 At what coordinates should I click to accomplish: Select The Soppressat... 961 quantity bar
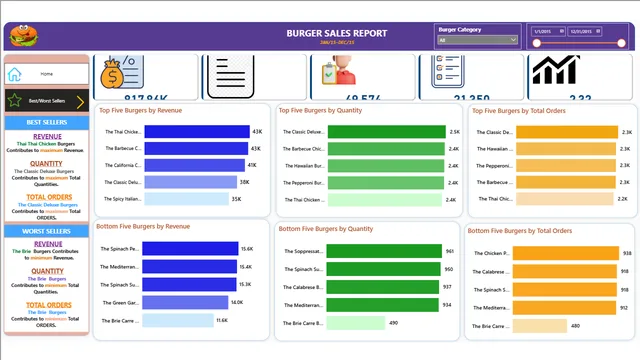click(384, 251)
